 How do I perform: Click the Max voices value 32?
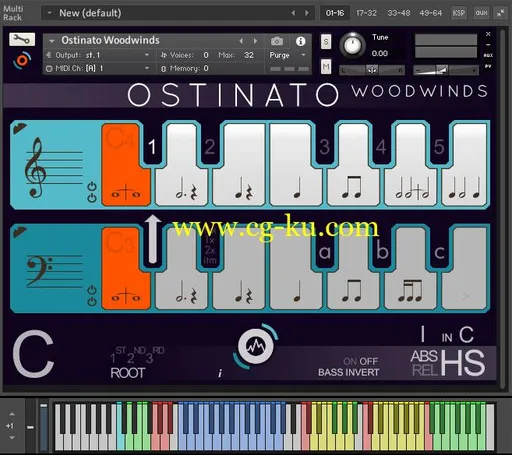(x=249, y=55)
